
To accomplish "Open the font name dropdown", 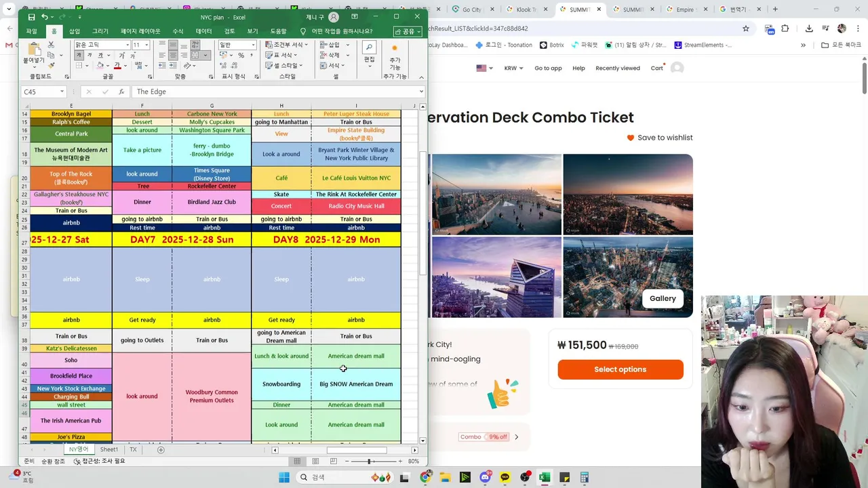I will click(x=127, y=45).
